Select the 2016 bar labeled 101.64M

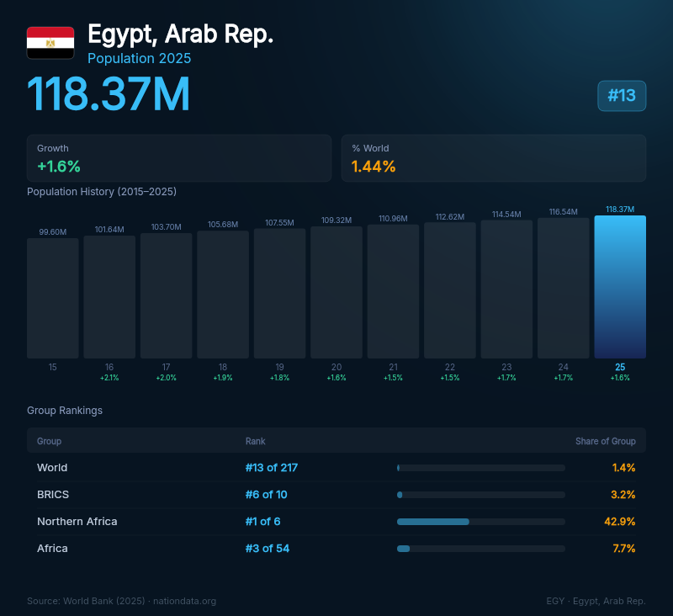(109, 297)
